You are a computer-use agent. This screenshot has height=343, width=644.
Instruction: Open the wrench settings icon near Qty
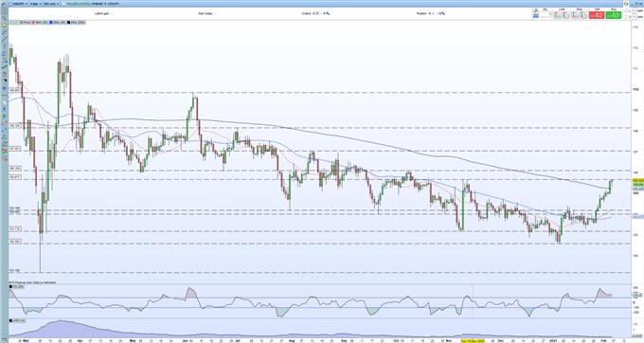pyautogui.click(x=536, y=10)
